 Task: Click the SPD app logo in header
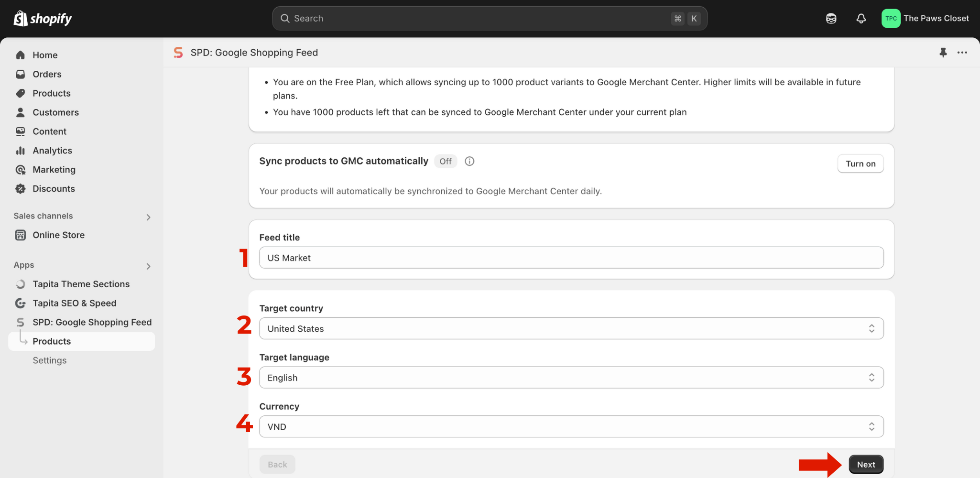[178, 53]
